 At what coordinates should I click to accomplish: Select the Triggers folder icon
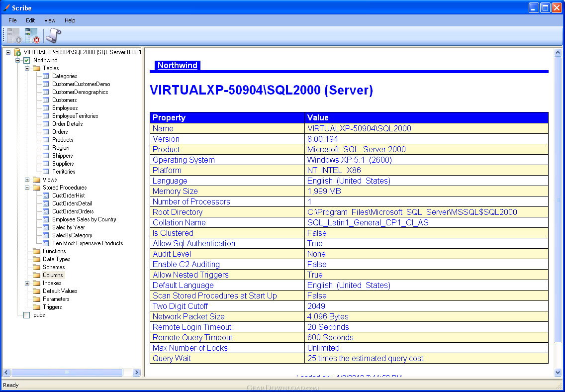tap(36, 307)
